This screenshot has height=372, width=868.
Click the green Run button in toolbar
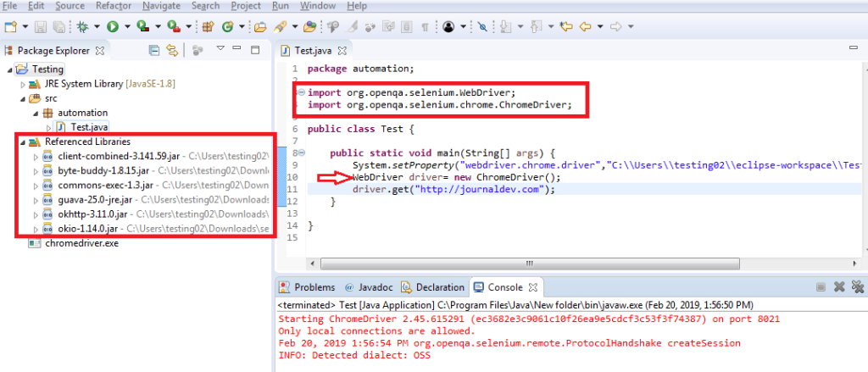[x=113, y=27]
